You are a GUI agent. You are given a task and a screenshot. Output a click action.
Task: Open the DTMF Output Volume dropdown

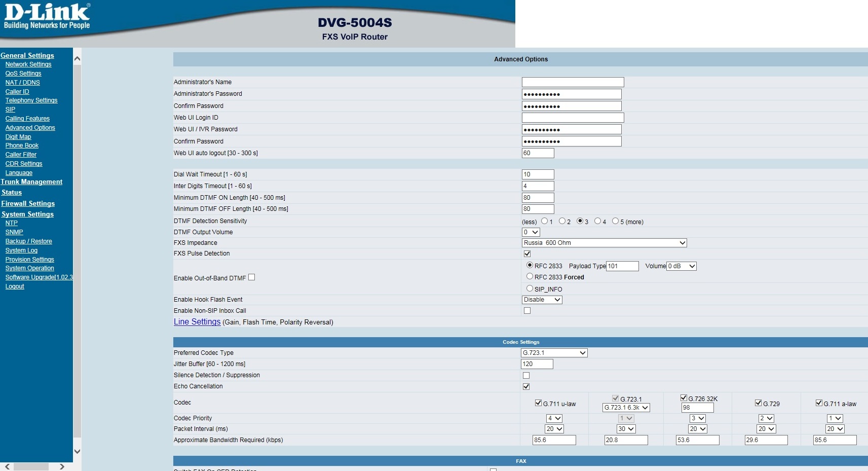531,232
